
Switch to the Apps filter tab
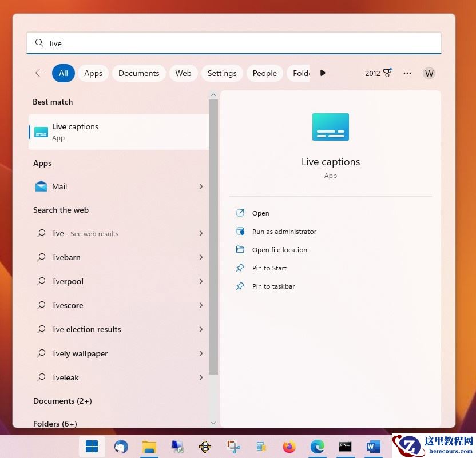coord(93,73)
